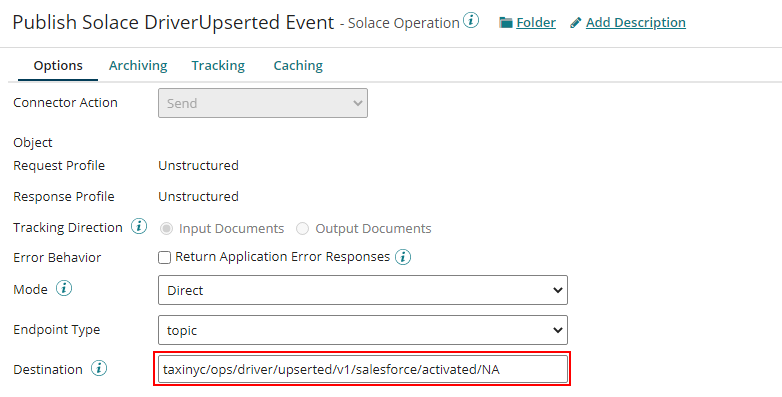Screen dimensions: 782x397
Task: Click the Mode info icon
Action: 64,288
